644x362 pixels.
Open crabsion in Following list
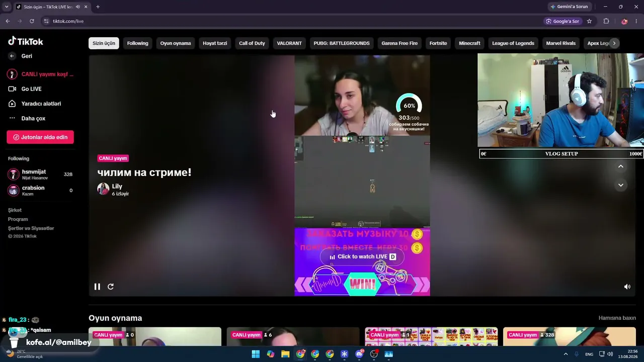(40, 191)
